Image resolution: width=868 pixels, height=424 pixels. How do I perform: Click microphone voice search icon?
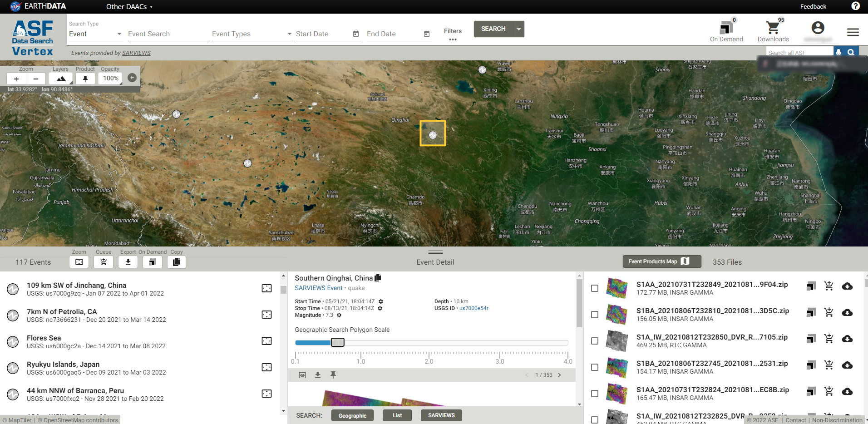838,52
